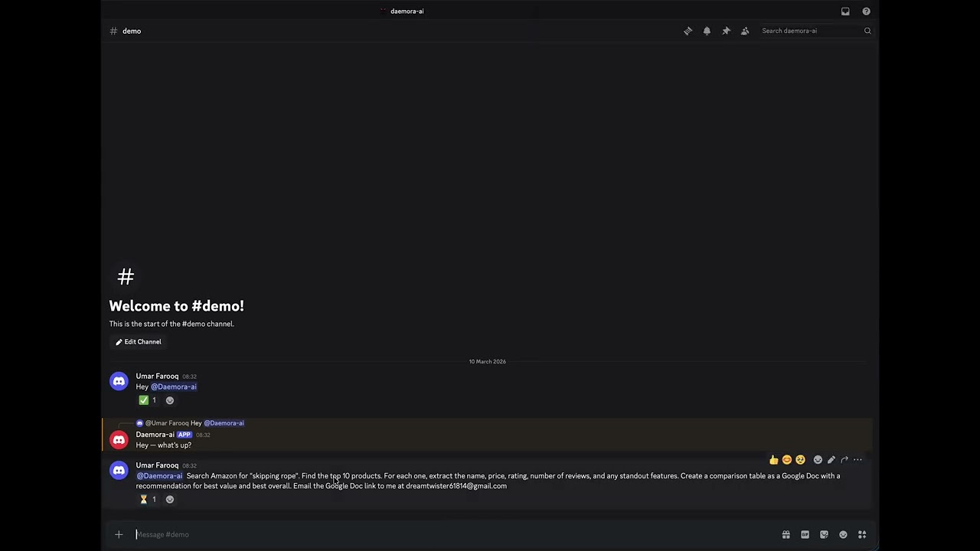React with the smiling emoji quick reaction
Image resolution: width=980 pixels, height=551 pixels.
pos(786,460)
